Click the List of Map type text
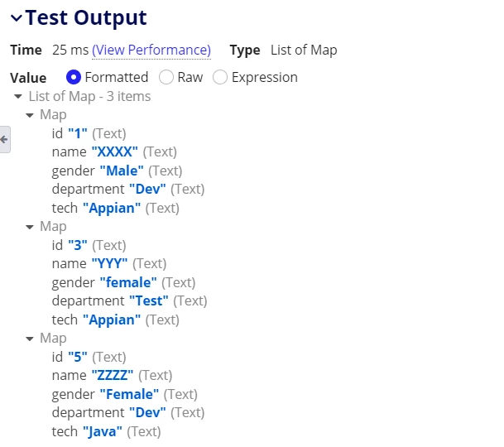Screen dimensions: 504x447 304,50
